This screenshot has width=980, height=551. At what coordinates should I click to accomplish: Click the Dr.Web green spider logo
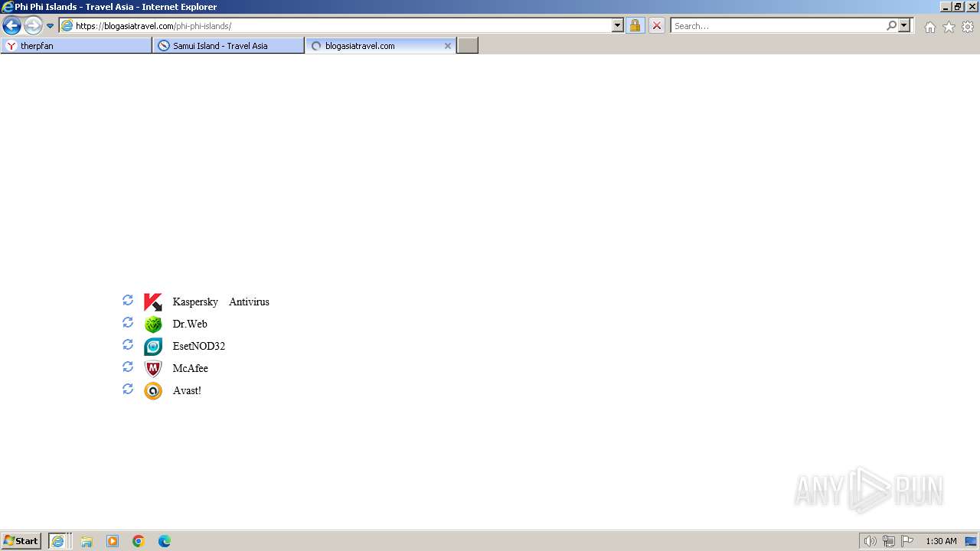click(x=153, y=324)
